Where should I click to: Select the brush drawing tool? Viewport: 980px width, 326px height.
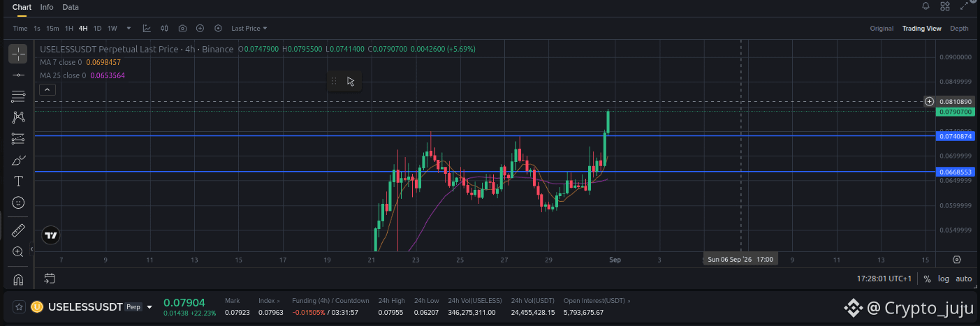coord(18,161)
